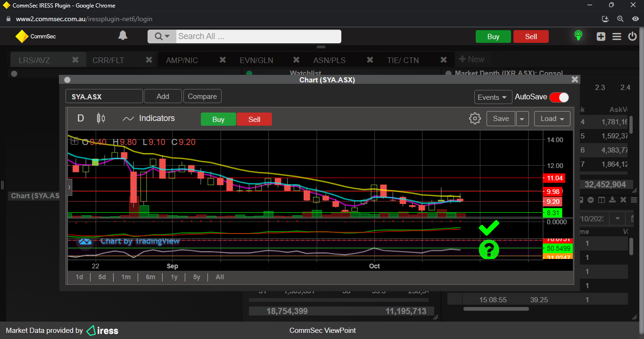Open the date dropdown in right panel
This screenshot has height=339, width=644.
[617, 218]
